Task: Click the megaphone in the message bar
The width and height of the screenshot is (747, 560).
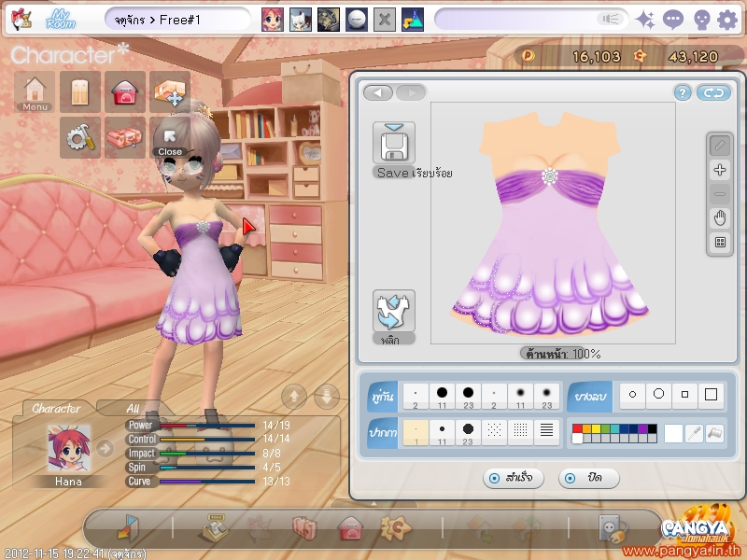Action: coord(611,19)
